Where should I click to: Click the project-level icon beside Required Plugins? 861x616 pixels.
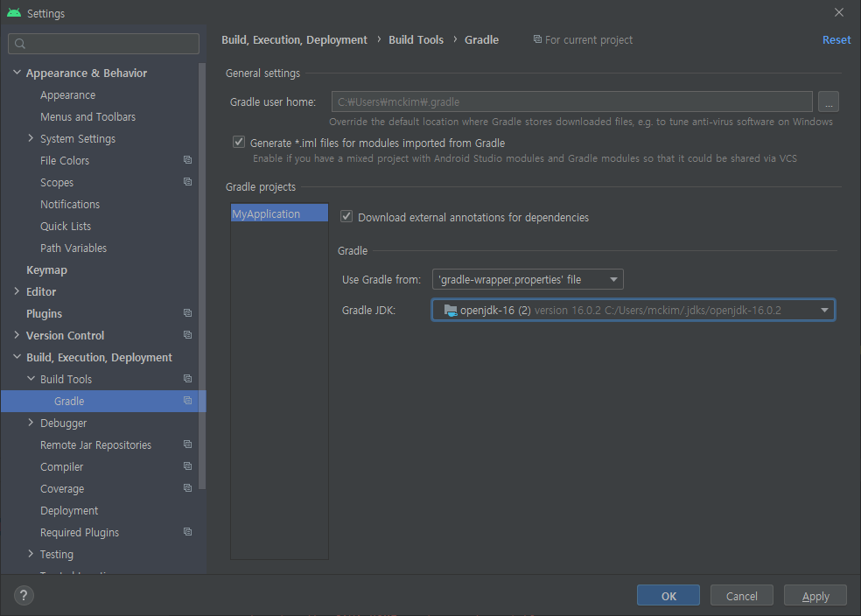click(188, 532)
